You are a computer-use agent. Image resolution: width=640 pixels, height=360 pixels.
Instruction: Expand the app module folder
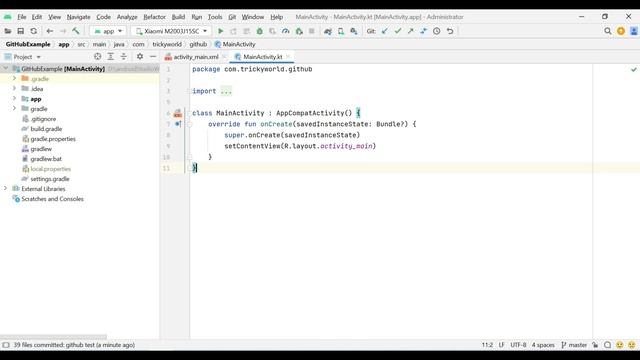[14, 99]
